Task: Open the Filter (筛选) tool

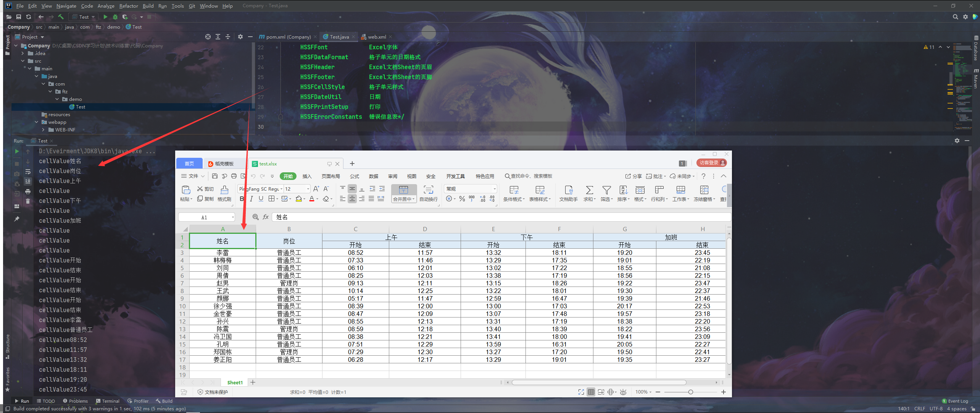Action: pos(606,194)
